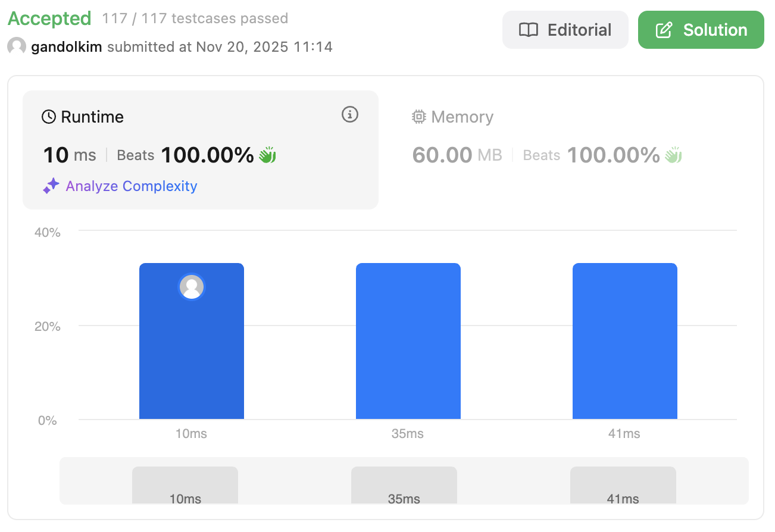Screen dimensions: 775x532
Task: Click the 35ms x-axis label under the chart
Action: 408,434
